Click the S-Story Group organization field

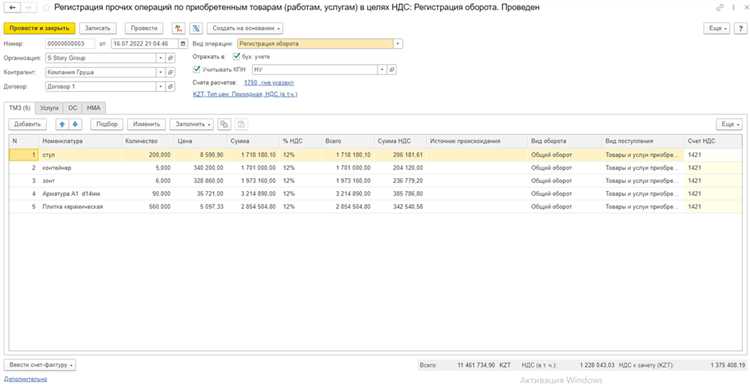(100, 58)
